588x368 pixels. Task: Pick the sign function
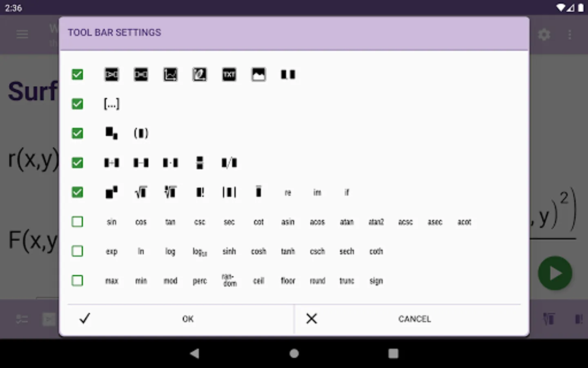coord(376,281)
